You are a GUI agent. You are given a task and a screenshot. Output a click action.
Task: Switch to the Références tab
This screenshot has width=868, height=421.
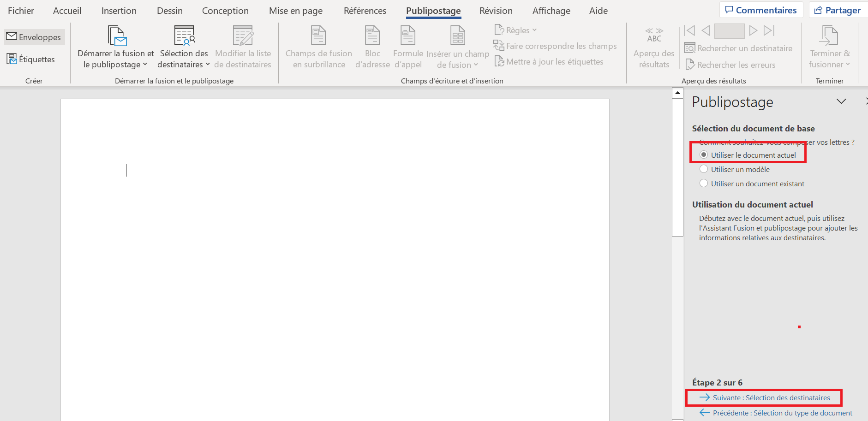(365, 11)
